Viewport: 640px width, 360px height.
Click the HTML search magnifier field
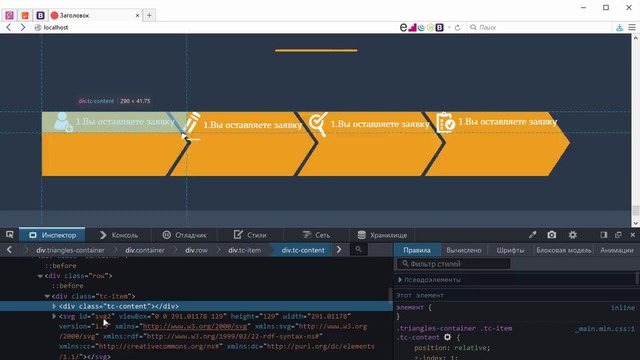(x=358, y=249)
